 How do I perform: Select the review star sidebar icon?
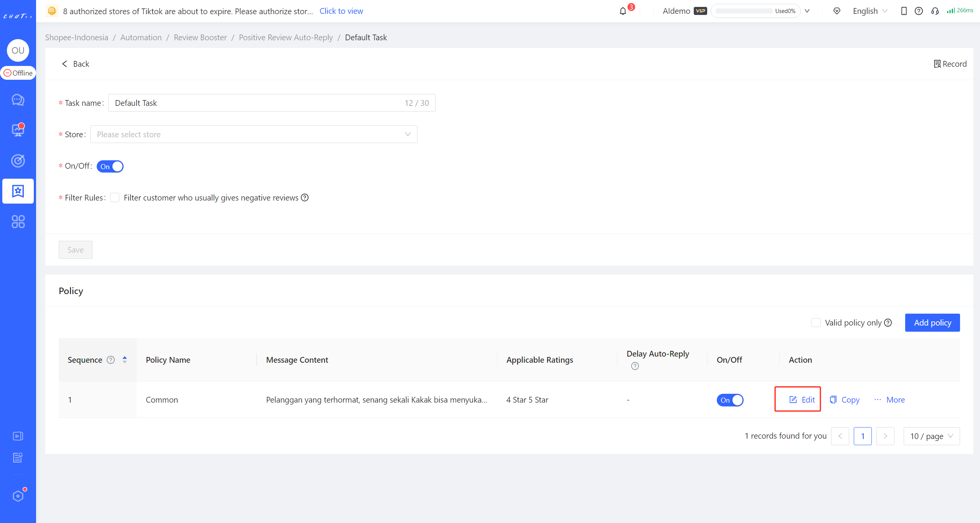pyautogui.click(x=18, y=191)
